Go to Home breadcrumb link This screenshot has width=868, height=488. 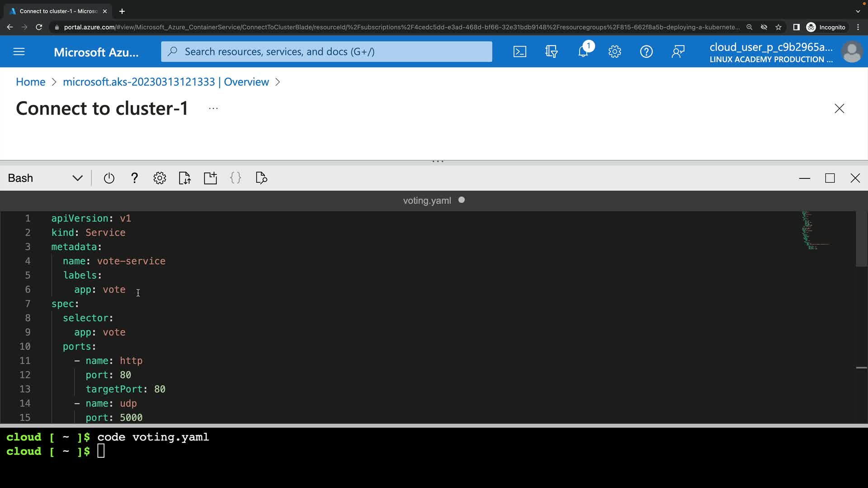point(30,82)
